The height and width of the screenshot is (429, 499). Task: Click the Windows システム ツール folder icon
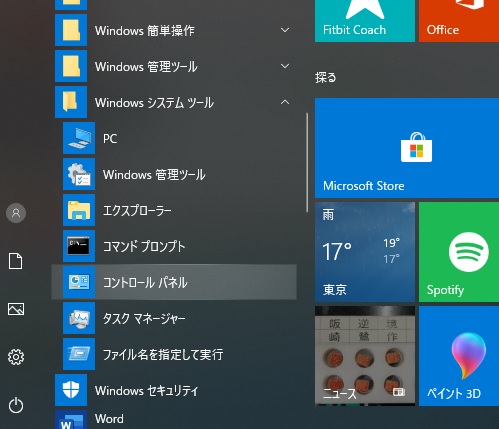[x=71, y=102]
